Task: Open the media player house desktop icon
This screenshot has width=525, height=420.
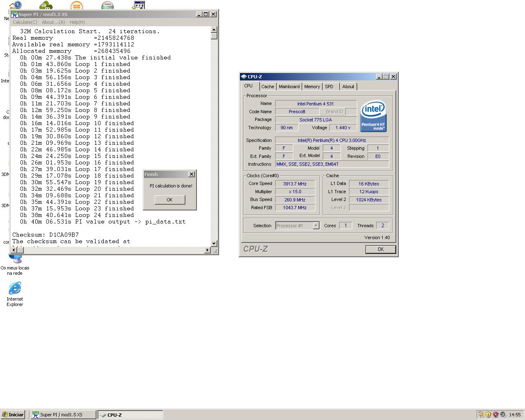Action: [15, 5]
